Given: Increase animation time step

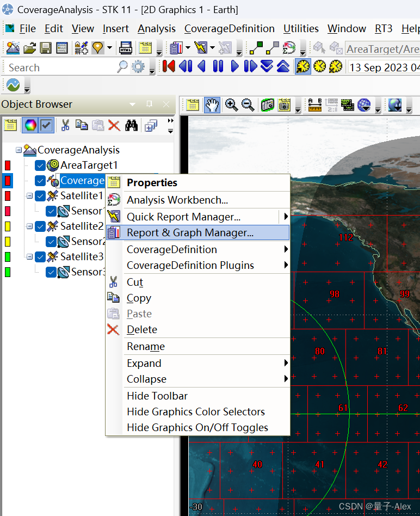Looking at the screenshot, I should click(x=283, y=66).
